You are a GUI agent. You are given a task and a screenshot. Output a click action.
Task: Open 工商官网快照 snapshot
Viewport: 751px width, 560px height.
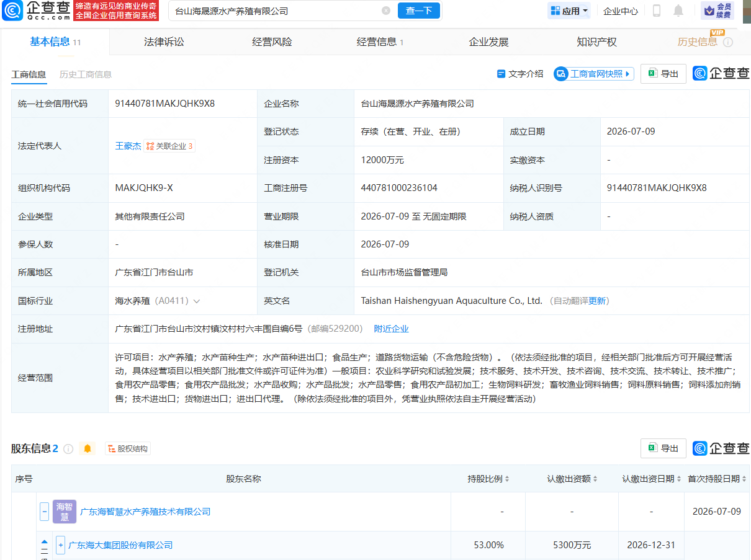coord(593,74)
